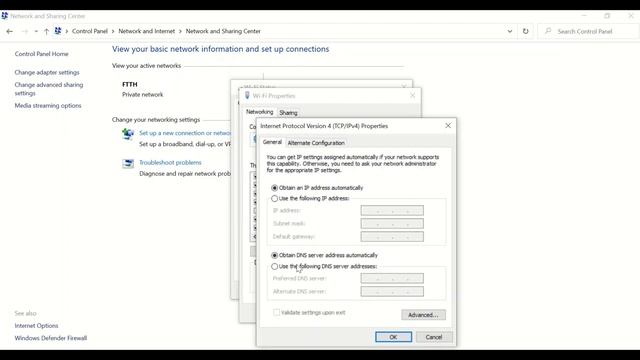Viewport: 640px width, 360px height.
Task: Close the Wi-Fi Properties dialog
Action: click(x=412, y=96)
